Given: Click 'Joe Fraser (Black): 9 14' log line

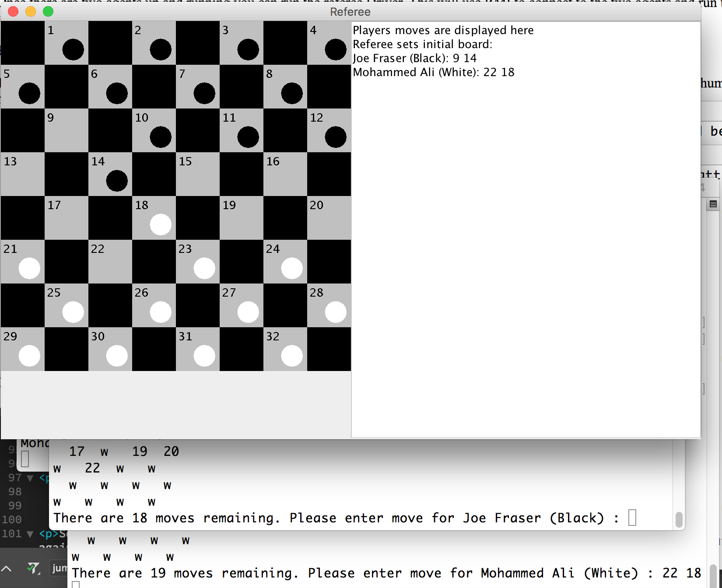Looking at the screenshot, I should point(415,58).
